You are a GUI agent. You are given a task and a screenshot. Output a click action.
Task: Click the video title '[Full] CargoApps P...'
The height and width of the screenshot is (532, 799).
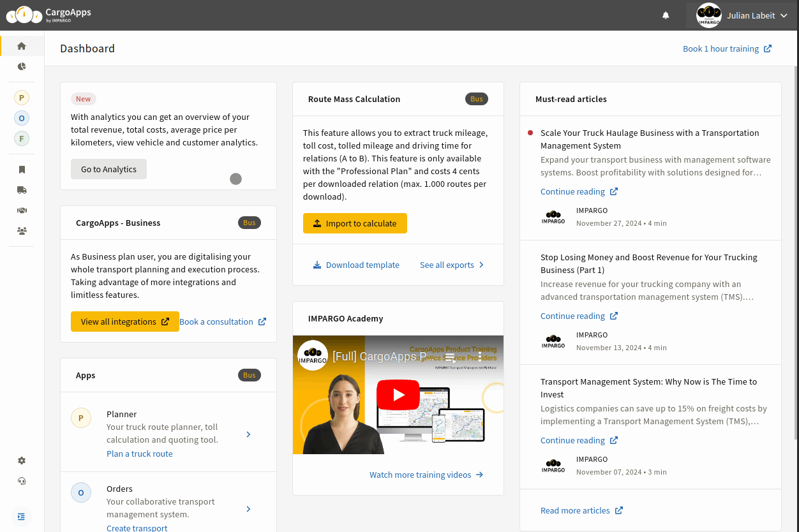click(379, 357)
